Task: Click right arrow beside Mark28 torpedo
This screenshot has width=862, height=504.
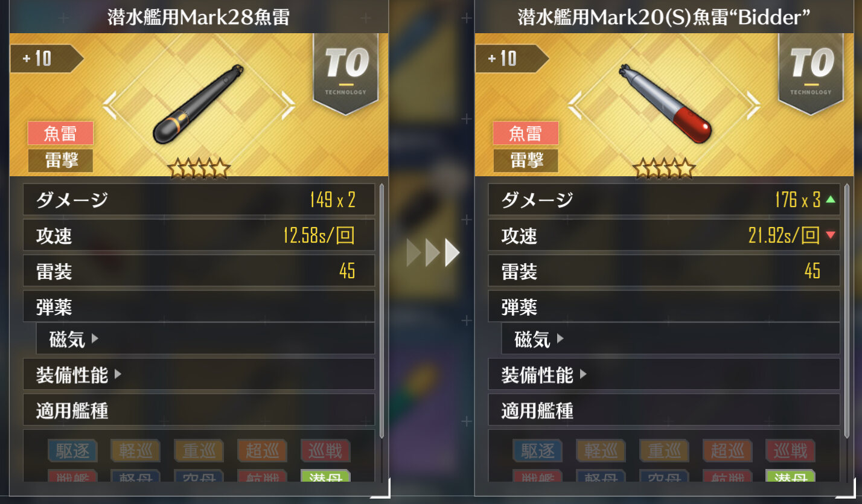Action: click(x=288, y=106)
